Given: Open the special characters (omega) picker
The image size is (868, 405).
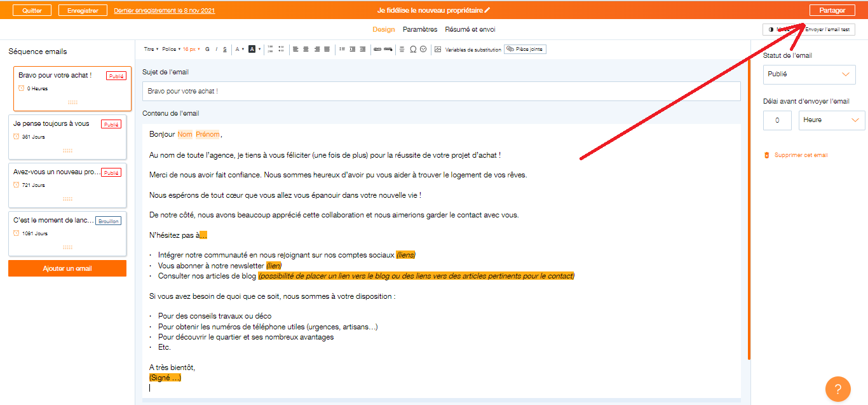Looking at the screenshot, I should (413, 49).
